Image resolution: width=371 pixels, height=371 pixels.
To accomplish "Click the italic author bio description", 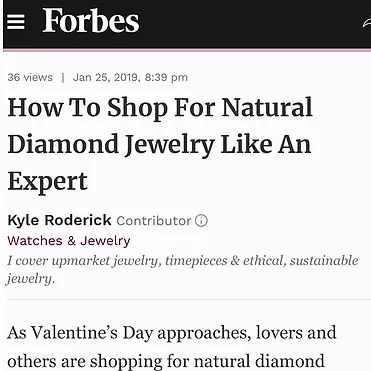I will click(x=183, y=269).
